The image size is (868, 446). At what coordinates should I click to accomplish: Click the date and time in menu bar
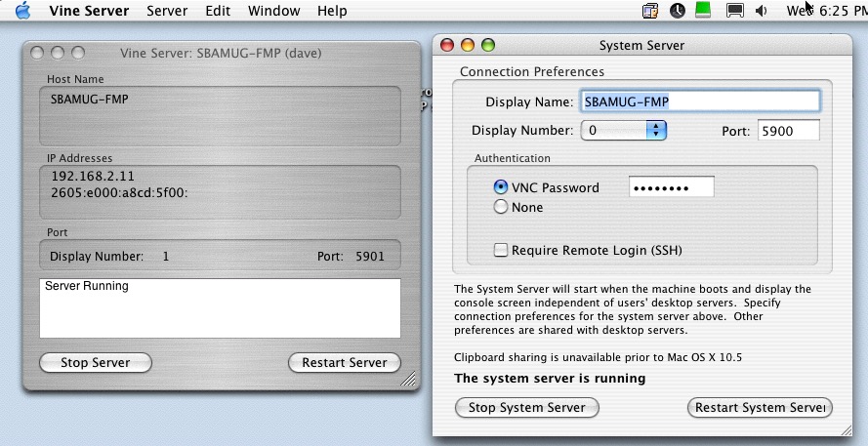827,11
